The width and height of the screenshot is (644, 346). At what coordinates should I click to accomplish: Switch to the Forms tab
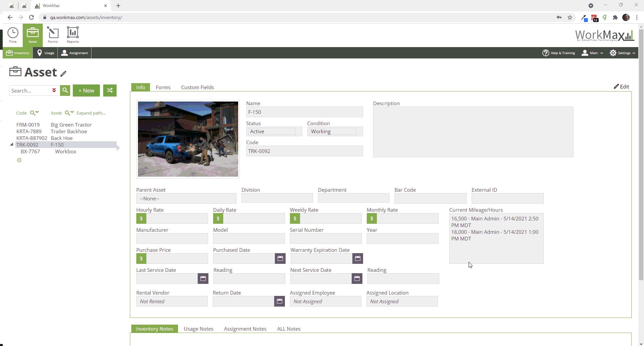(x=163, y=87)
